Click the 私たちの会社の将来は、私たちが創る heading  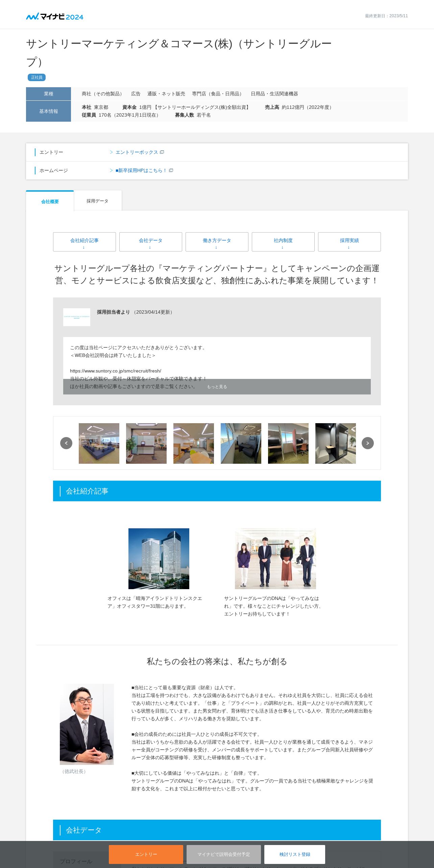click(x=217, y=661)
